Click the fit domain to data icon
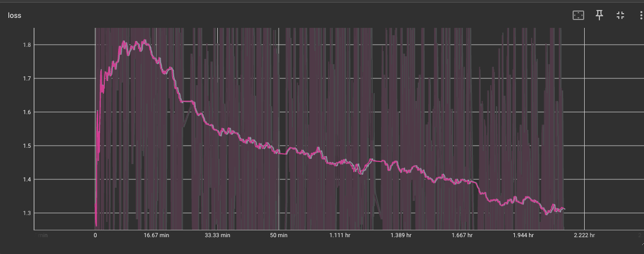 (578, 15)
